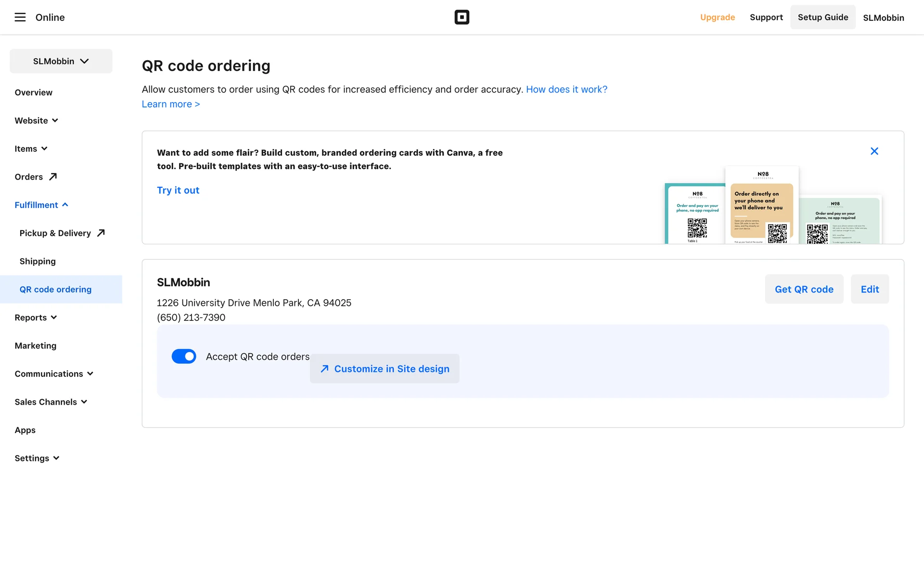The height and width of the screenshot is (578, 924).
Task: Collapse the Fulfillment sidebar section
Action: [x=41, y=205]
